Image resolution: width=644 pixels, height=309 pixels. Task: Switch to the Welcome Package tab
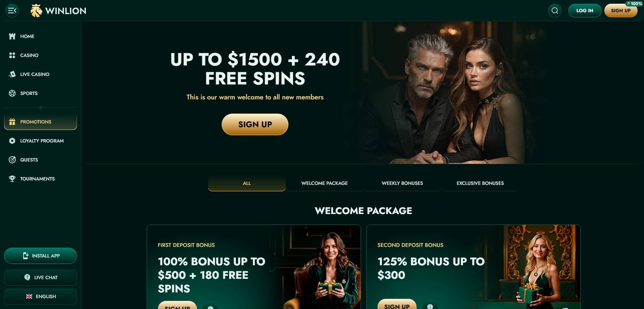(324, 183)
